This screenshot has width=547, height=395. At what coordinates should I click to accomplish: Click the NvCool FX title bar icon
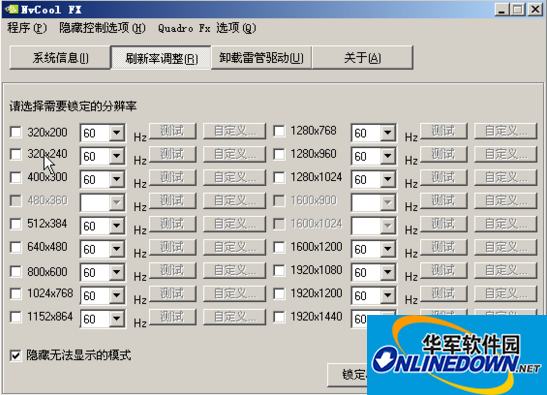[13, 9]
